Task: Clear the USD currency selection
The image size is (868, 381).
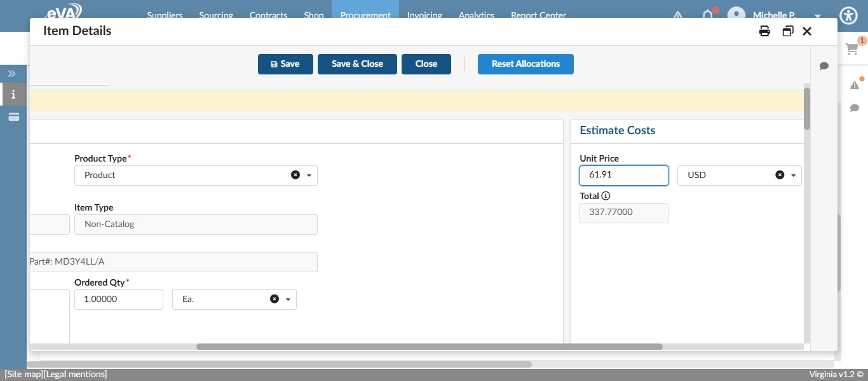Action: point(780,175)
